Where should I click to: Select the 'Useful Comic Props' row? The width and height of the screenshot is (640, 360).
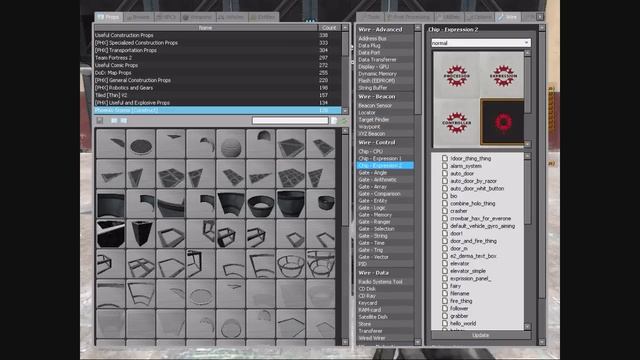click(x=218, y=65)
